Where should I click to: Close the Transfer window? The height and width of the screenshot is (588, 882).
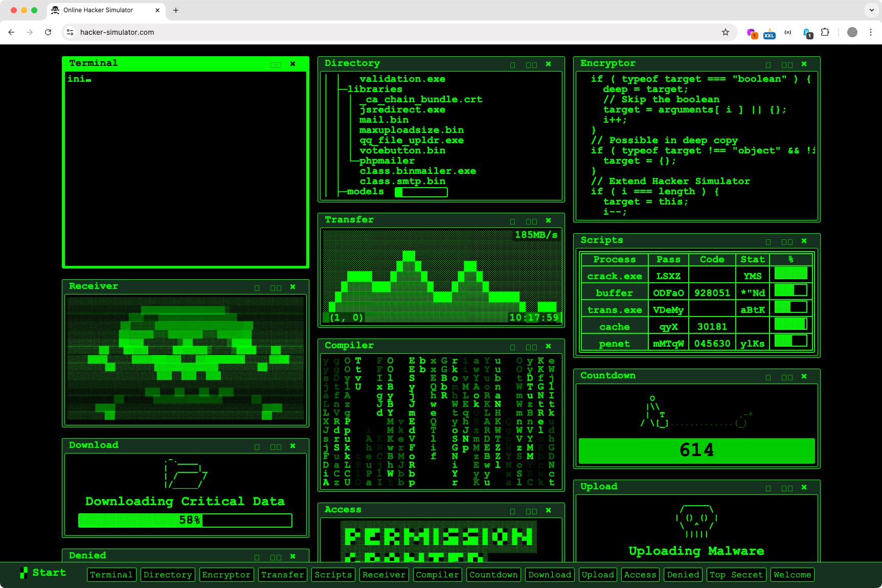tap(548, 221)
